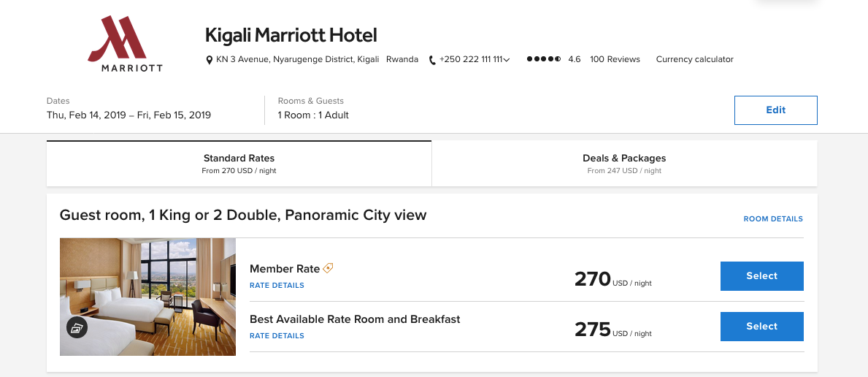
Task: Open the Deals & Packages tab
Action: click(624, 164)
